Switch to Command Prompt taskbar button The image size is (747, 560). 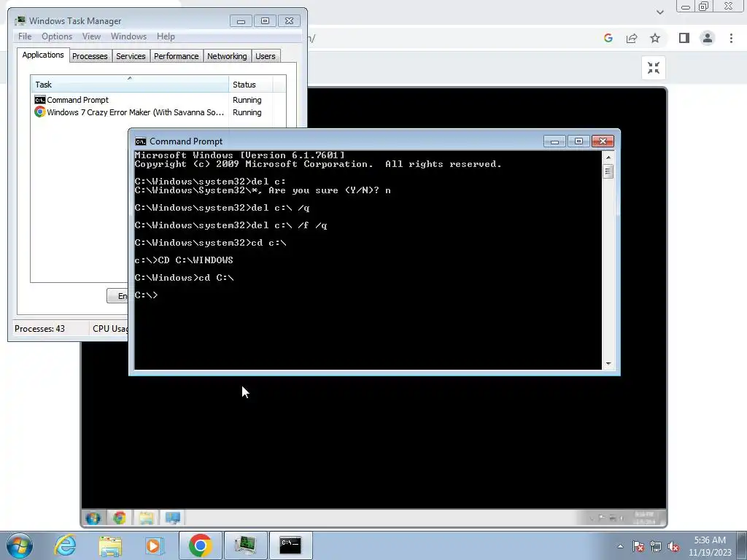point(290,545)
